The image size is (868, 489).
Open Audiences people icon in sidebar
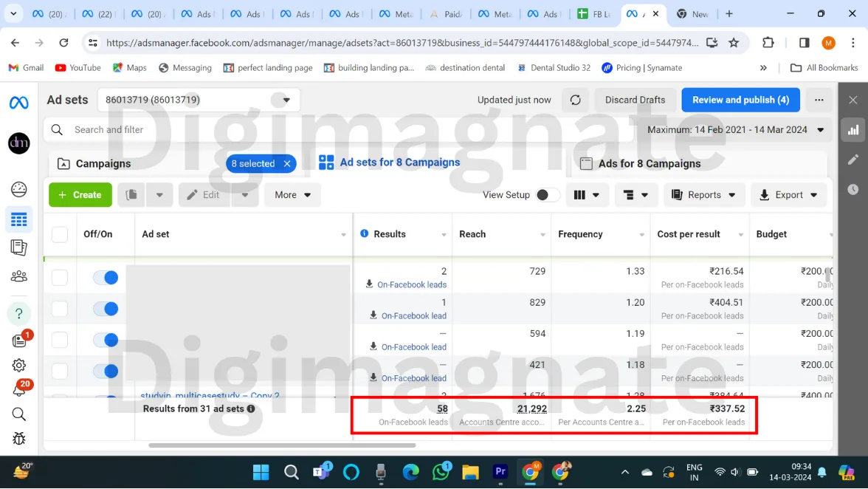[x=19, y=276]
